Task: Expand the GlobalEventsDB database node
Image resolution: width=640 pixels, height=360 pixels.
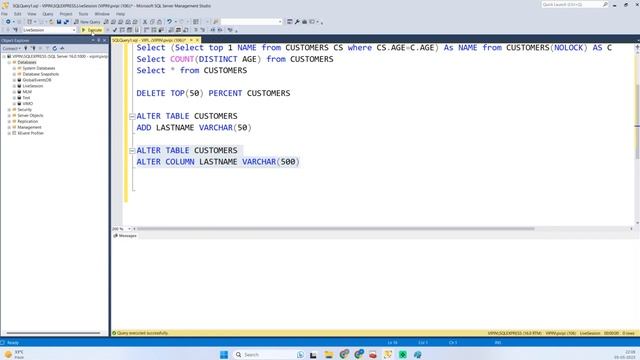Action: tap(14, 80)
